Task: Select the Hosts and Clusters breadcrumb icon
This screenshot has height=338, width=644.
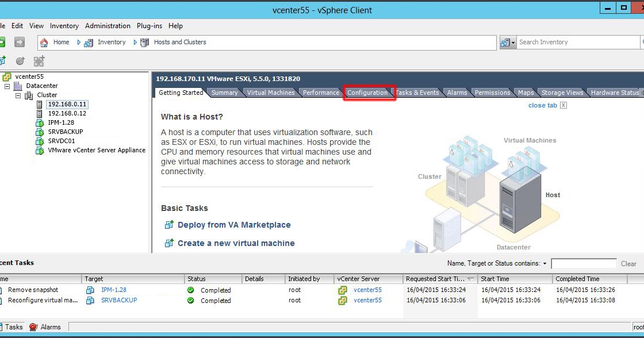Action: pos(144,42)
